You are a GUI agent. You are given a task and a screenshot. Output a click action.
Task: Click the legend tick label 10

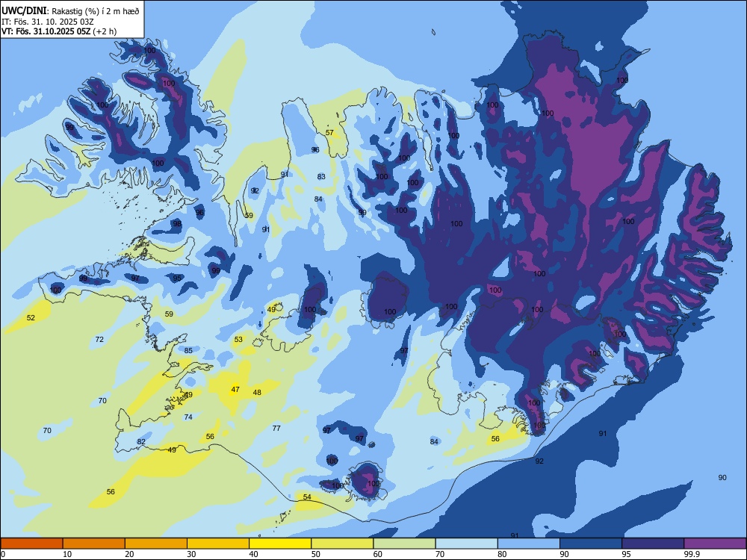[x=67, y=554]
